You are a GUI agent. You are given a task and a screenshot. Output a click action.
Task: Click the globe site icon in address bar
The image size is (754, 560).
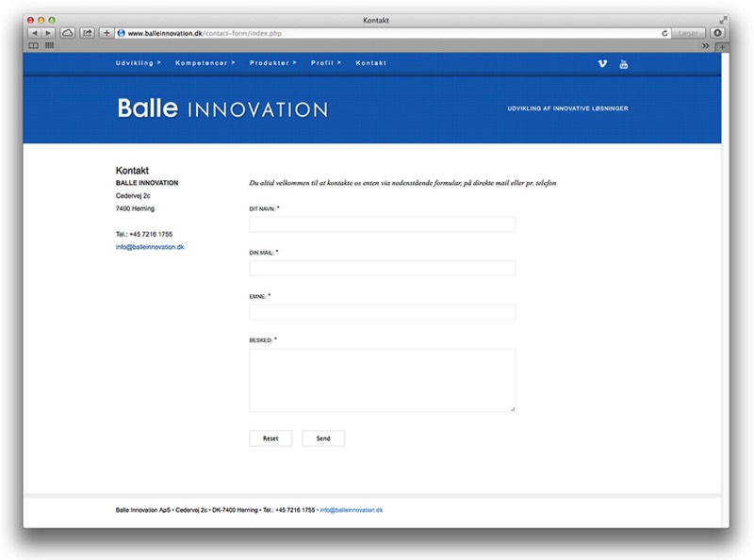[122, 33]
